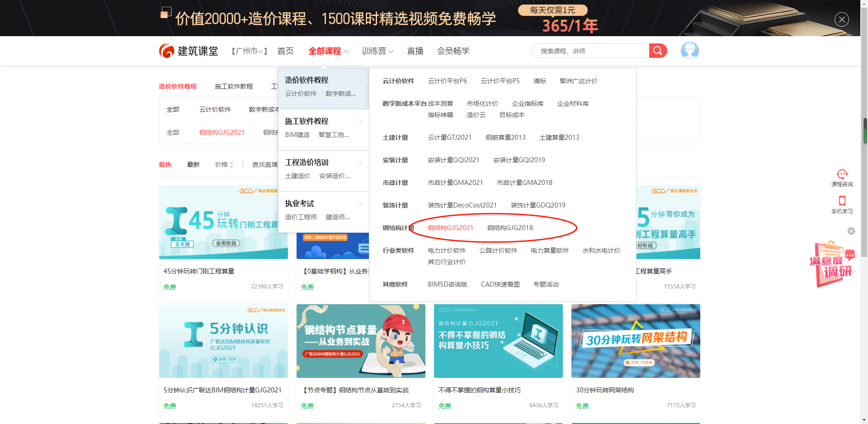The height and width of the screenshot is (424, 868).
Task: Sort by 最新
Action: (193, 165)
